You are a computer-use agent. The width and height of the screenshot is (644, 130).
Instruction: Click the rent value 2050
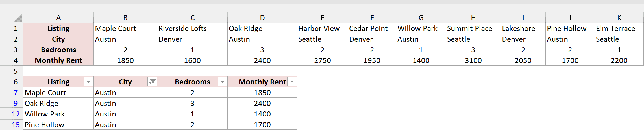pos(523,60)
